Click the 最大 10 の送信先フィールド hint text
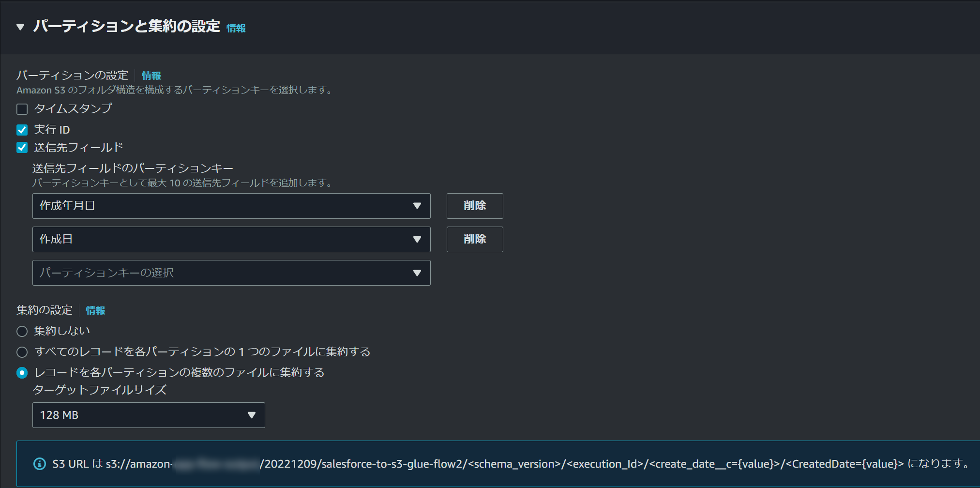This screenshot has height=488, width=980. [182, 183]
